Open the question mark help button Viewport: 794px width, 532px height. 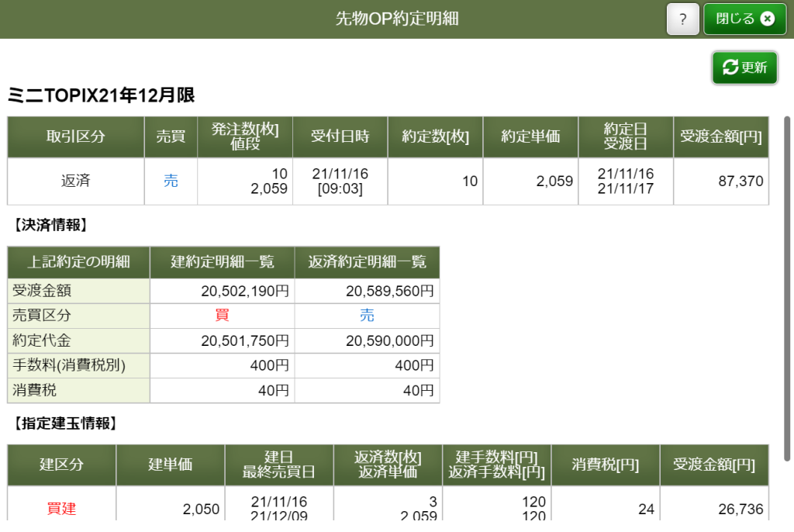click(x=682, y=19)
